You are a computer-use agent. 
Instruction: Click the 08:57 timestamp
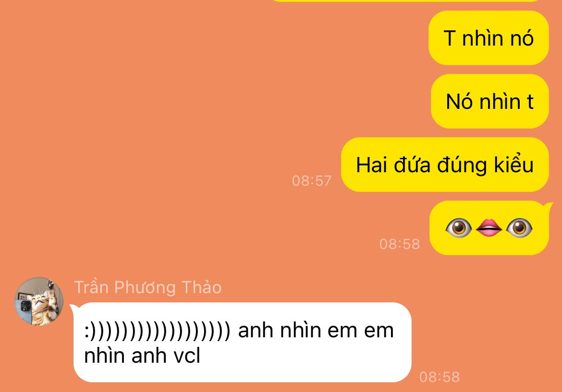point(311,181)
